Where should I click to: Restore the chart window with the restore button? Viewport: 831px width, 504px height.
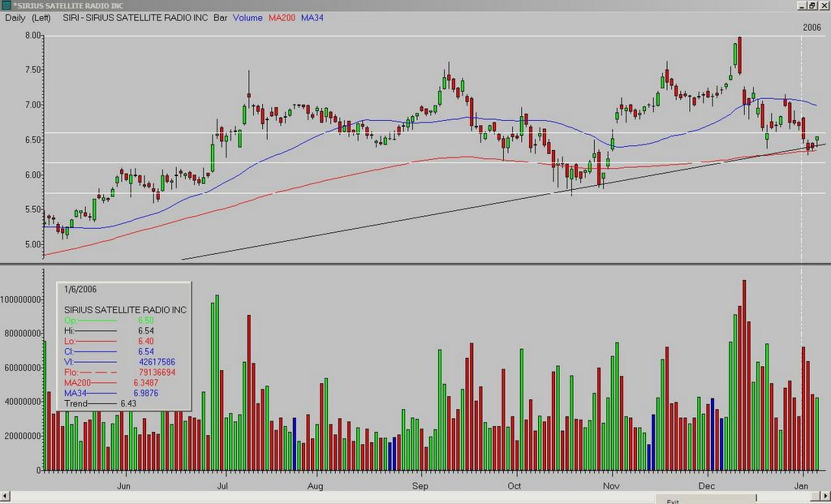tap(812, 6)
